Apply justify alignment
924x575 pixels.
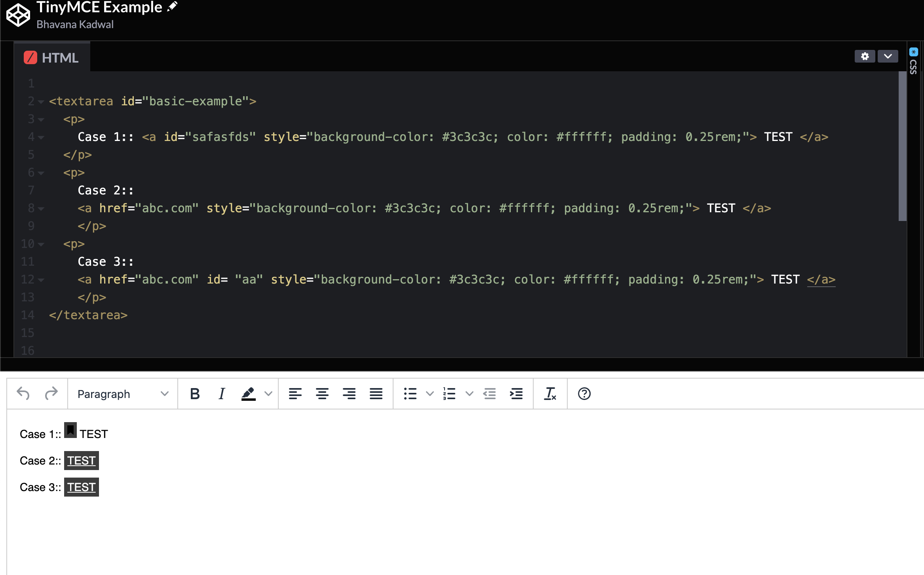pyautogui.click(x=376, y=394)
